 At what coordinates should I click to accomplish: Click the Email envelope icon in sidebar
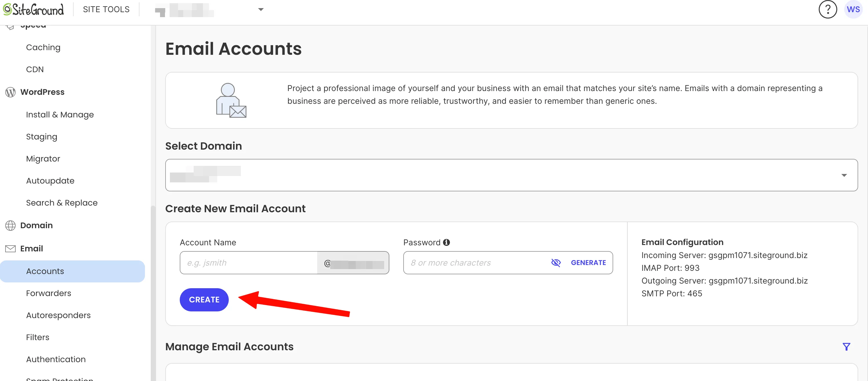click(10, 248)
